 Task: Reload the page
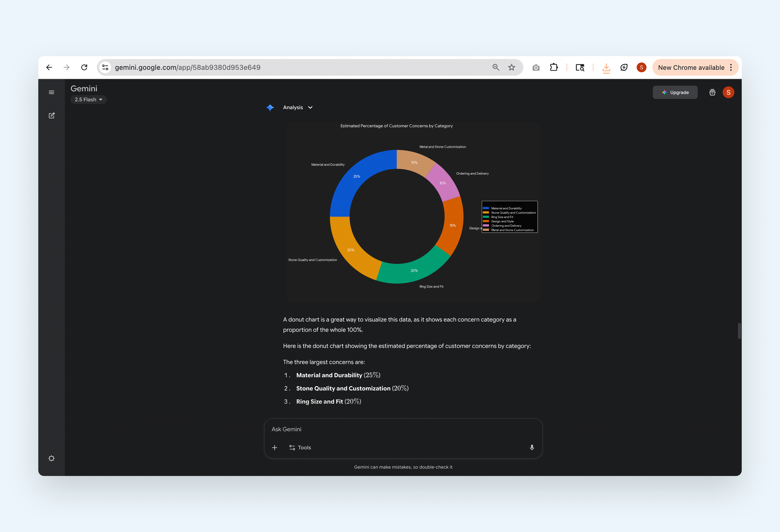click(84, 67)
